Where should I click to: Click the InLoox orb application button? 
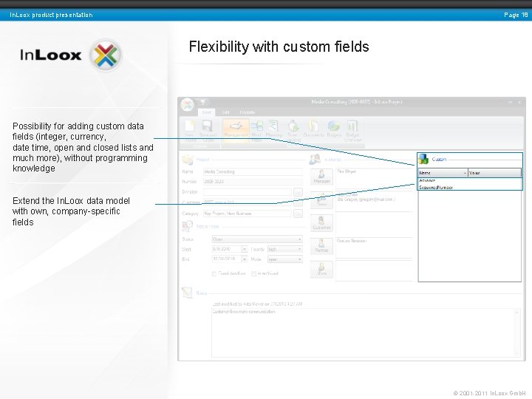point(187,105)
